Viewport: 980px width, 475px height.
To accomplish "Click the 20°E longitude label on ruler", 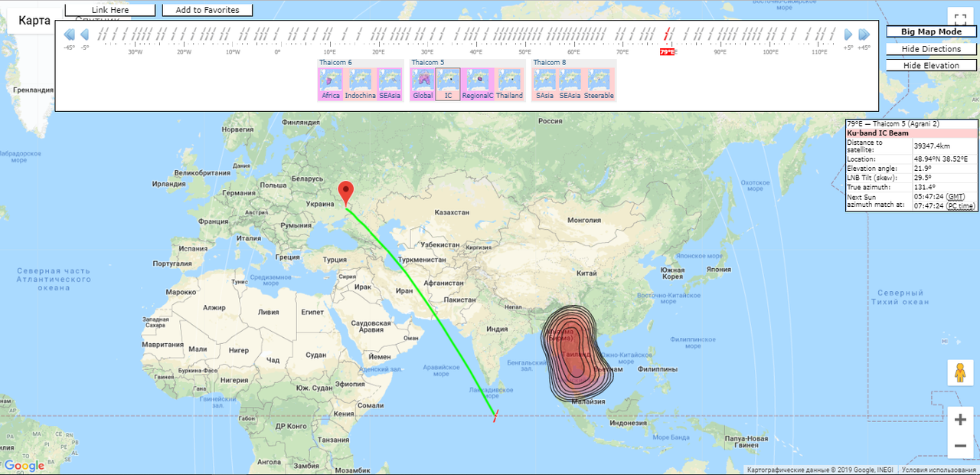I will tap(378, 52).
